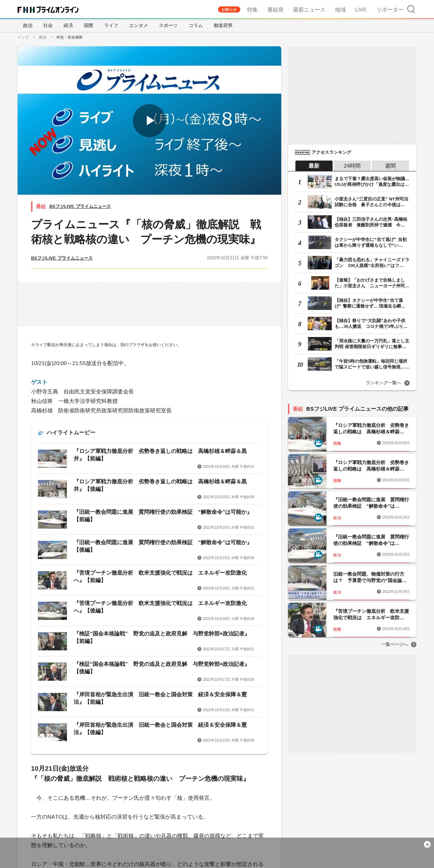This screenshot has height=868, width=434.
Task: Click 国際 tag on 苦境プーチン sidebar card
Action: click(x=337, y=629)
